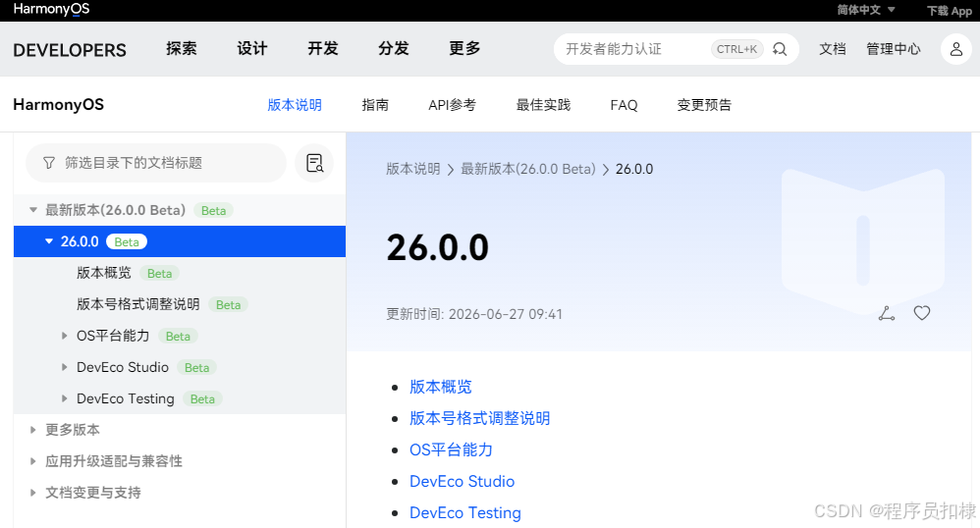Switch to the 最佳实践 tab
The height and width of the screenshot is (528, 980).
point(543,105)
